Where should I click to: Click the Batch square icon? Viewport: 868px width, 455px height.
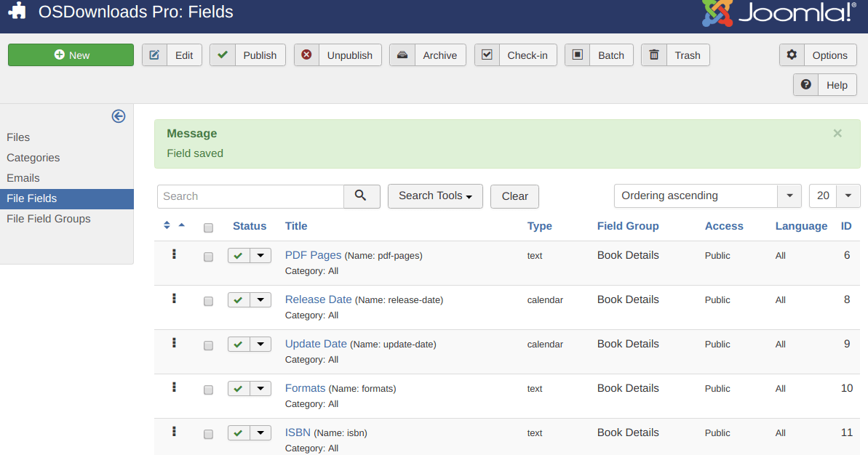578,55
